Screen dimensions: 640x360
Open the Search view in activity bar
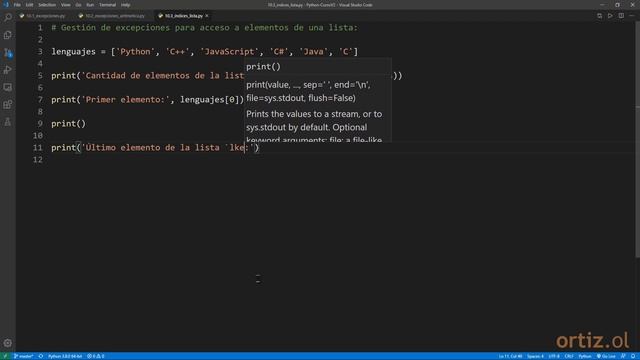(x=8, y=18)
